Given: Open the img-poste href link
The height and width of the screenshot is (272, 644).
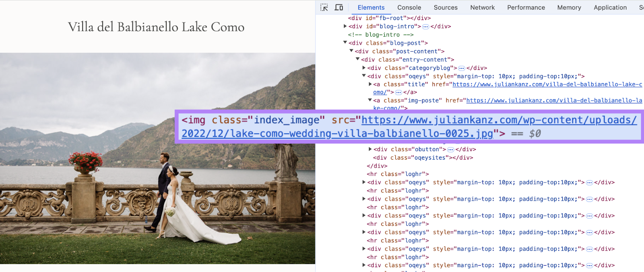Looking at the screenshot, I should (x=554, y=100).
